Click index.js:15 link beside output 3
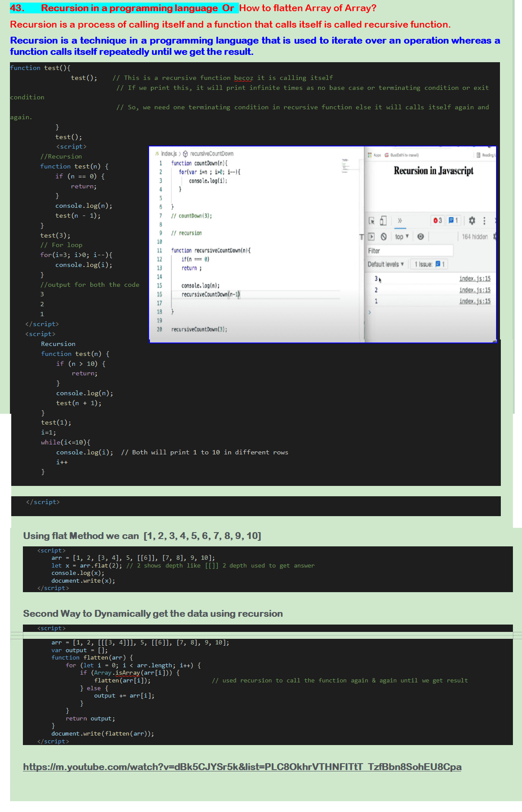The width and height of the screenshot is (522, 812). coord(474,279)
